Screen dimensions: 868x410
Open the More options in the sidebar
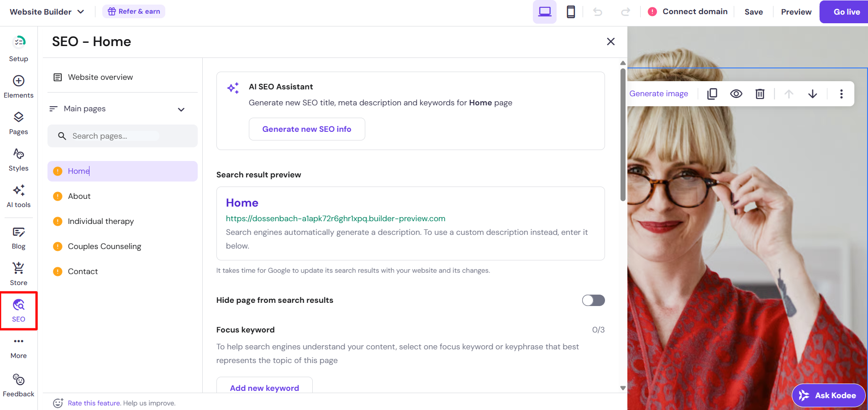18,348
